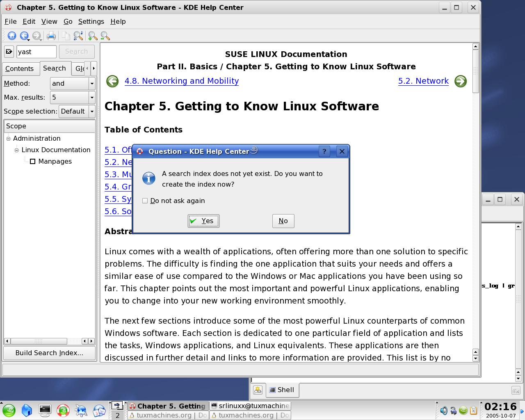Select the Search tab
The image size is (525, 420).
tap(55, 68)
